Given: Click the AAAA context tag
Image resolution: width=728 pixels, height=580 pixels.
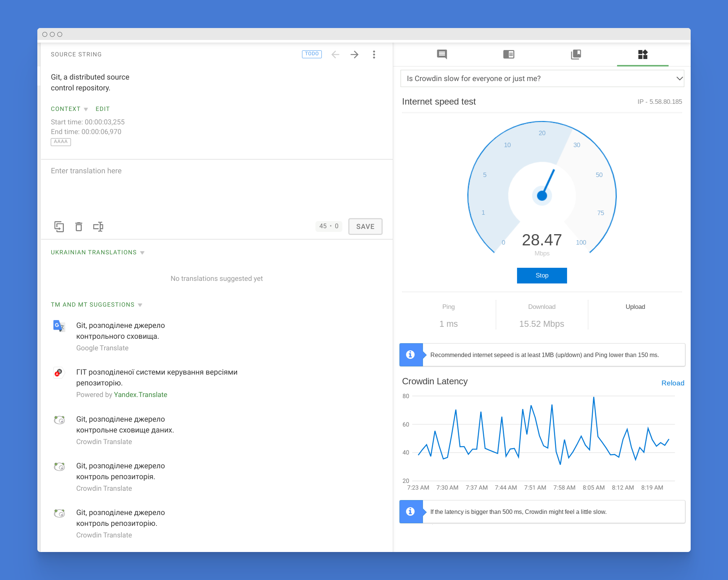Looking at the screenshot, I should pos(60,142).
